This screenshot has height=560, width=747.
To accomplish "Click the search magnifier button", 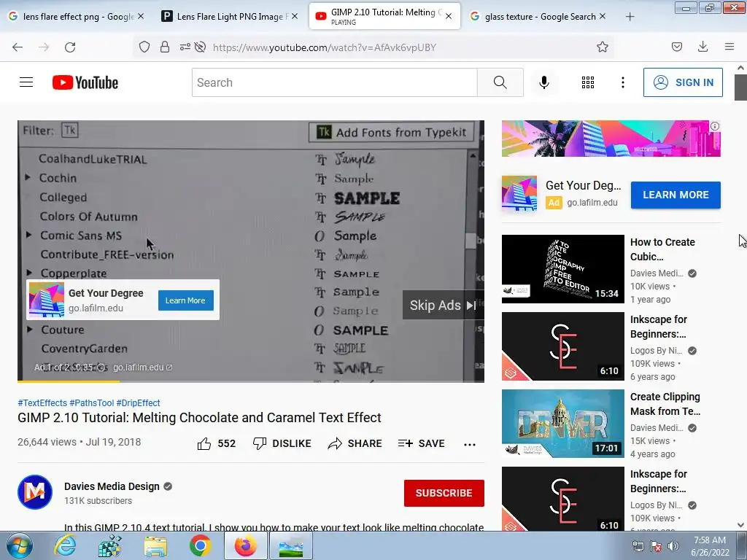I will [500, 82].
